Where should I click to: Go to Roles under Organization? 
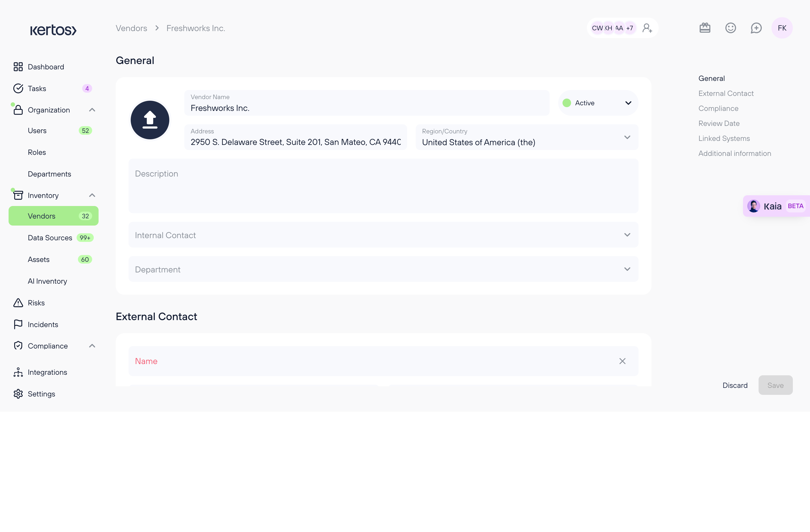pyautogui.click(x=37, y=152)
